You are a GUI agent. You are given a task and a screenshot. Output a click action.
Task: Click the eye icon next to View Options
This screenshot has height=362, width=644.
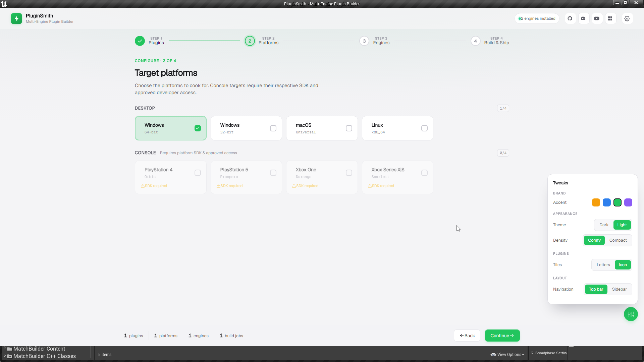point(493,355)
